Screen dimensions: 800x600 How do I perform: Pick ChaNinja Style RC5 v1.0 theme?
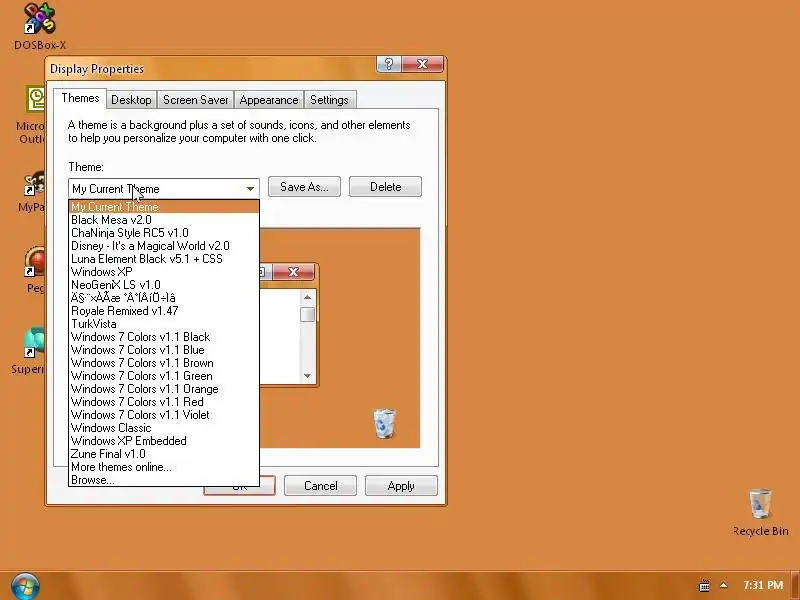point(164,233)
